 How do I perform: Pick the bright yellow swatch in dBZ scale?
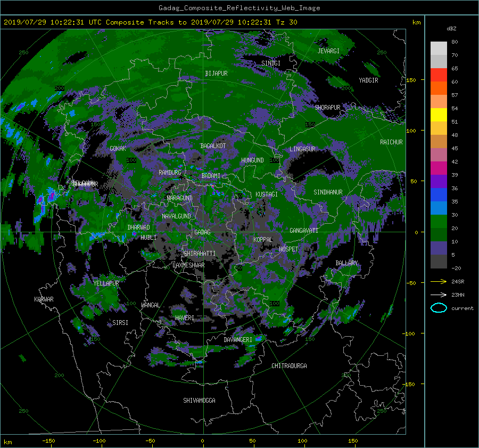(439, 115)
